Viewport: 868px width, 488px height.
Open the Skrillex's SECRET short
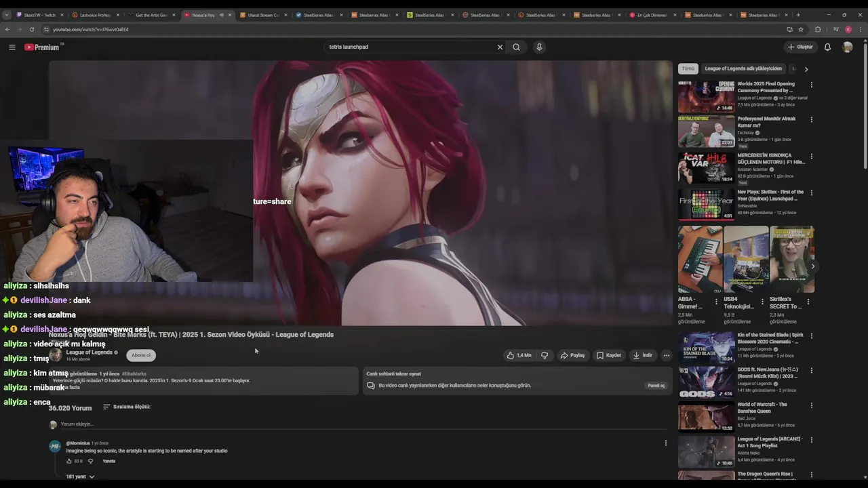792,260
